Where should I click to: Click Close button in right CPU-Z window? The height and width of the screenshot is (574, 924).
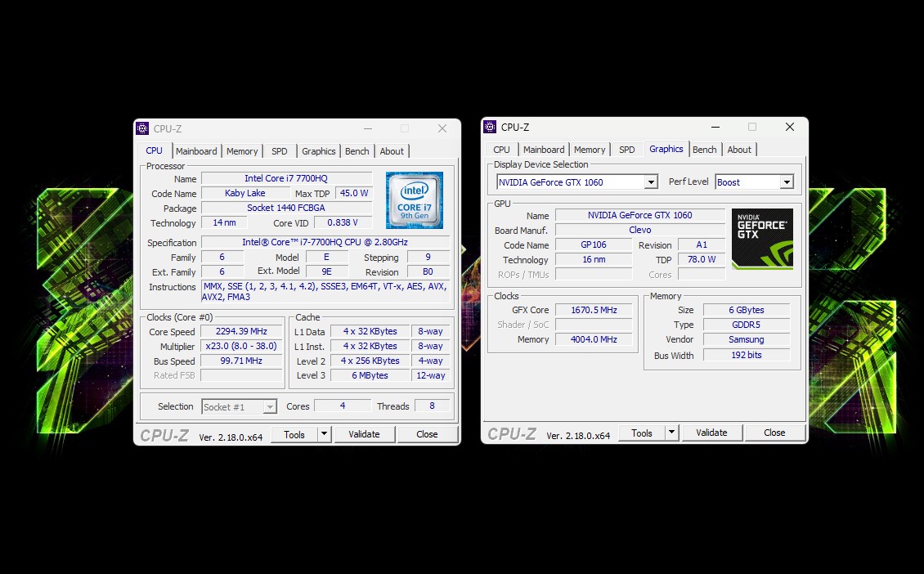(775, 433)
